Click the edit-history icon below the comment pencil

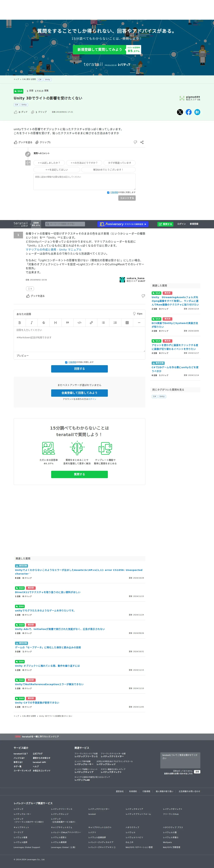[28, 163]
